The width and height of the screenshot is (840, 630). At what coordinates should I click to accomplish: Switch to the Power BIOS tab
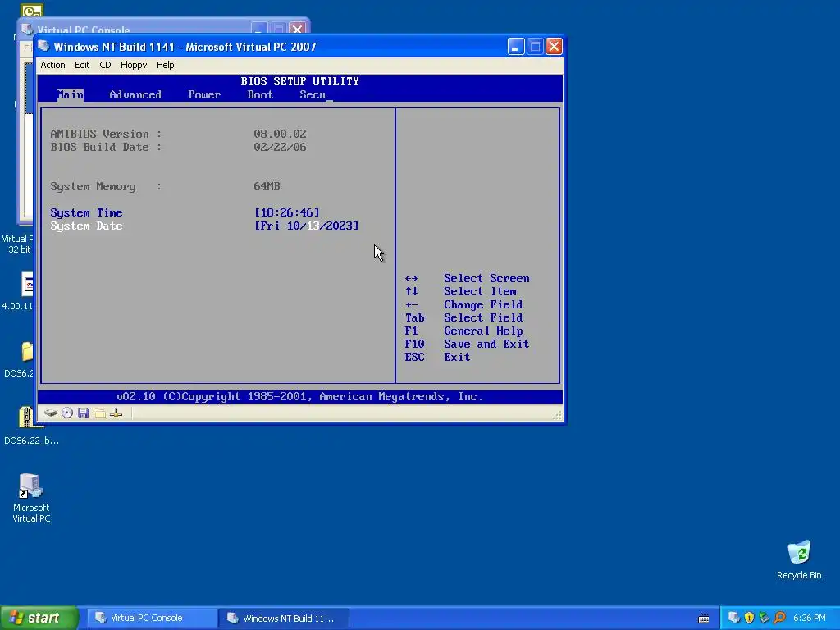(x=204, y=95)
